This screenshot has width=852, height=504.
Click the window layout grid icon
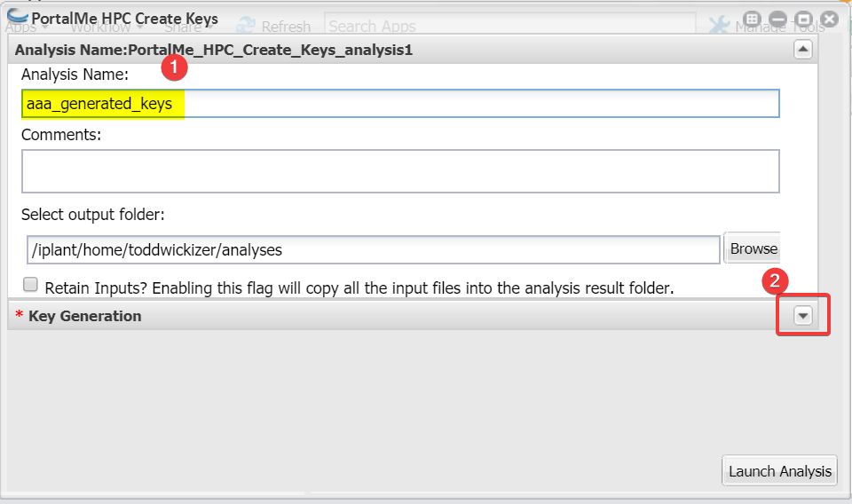point(752,20)
